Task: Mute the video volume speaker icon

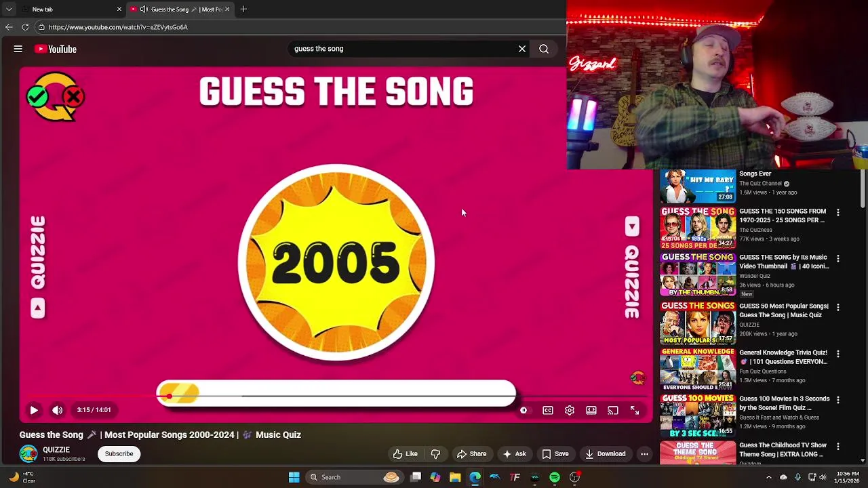Action: (58, 410)
